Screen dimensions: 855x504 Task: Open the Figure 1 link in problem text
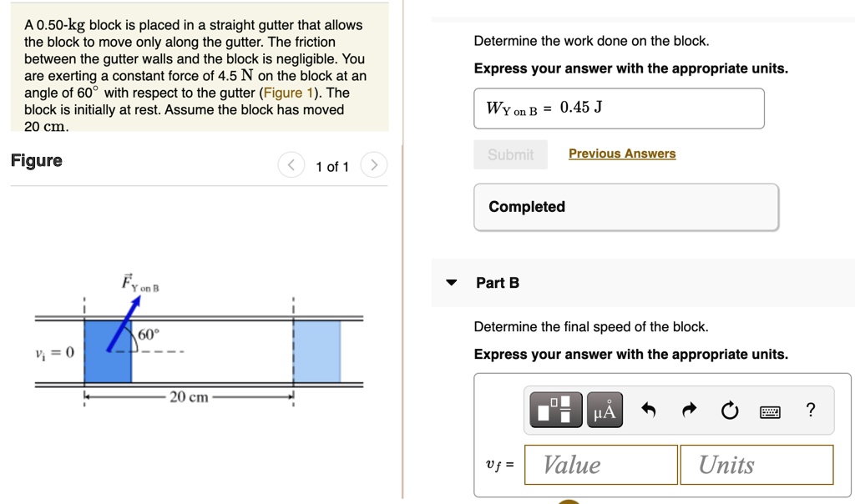288,93
